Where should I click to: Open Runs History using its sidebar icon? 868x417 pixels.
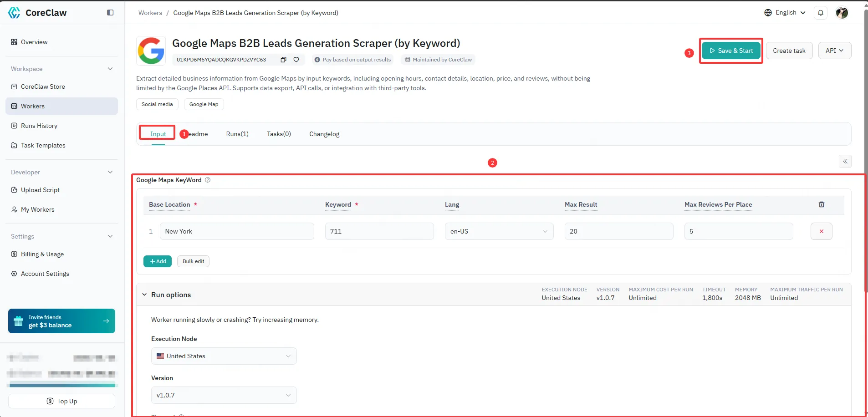(x=14, y=126)
